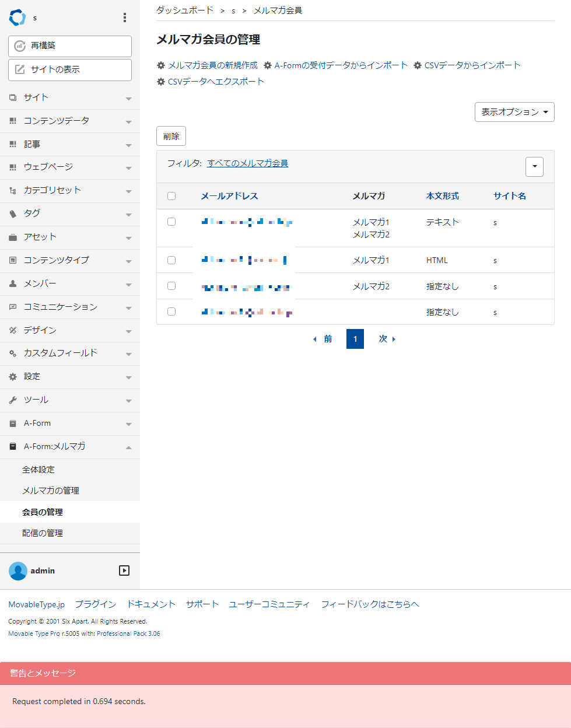Check the HTML format member row checkbox

[171, 260]
